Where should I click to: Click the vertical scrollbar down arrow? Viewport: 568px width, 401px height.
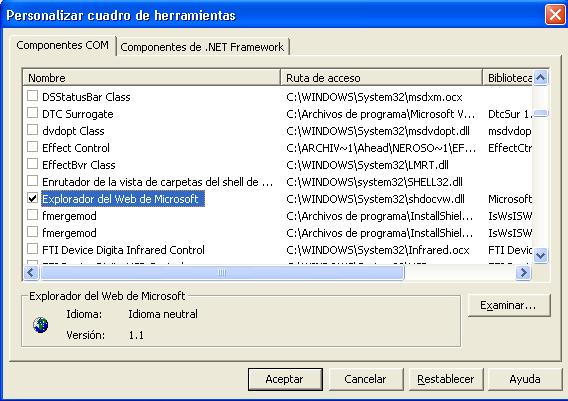[x=540, y=256]
